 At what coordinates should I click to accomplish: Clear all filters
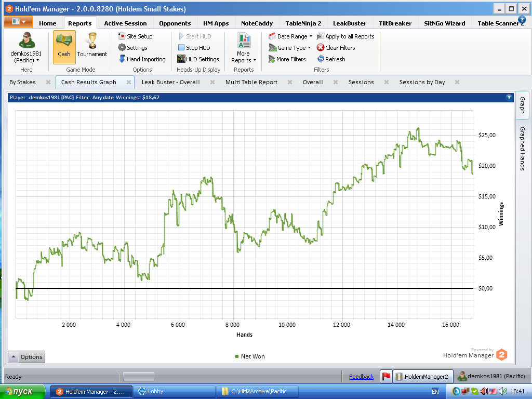pos(336,48)
